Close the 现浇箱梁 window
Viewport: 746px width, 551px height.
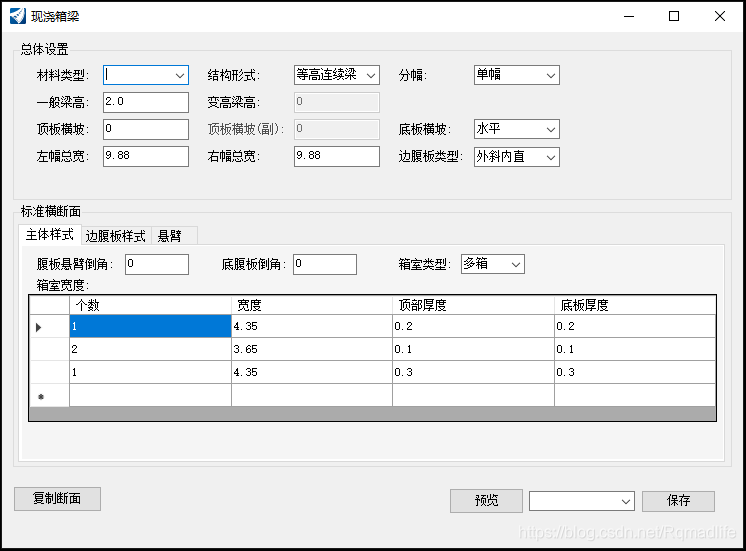[719, 16]
